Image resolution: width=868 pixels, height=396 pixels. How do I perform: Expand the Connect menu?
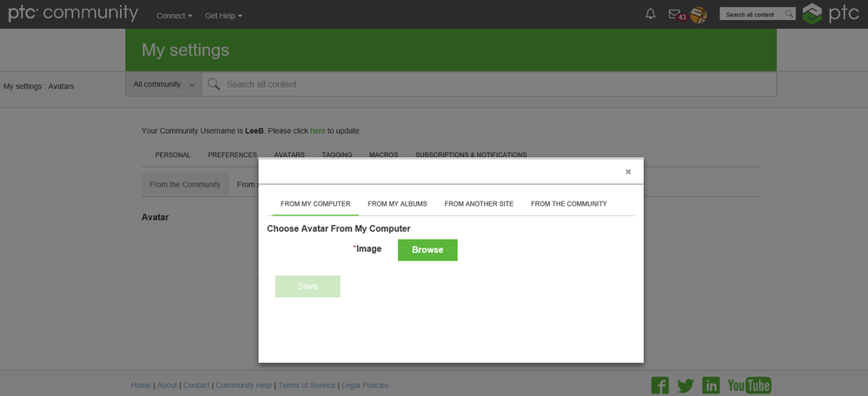pyautogui.click(x=175, y=16)
